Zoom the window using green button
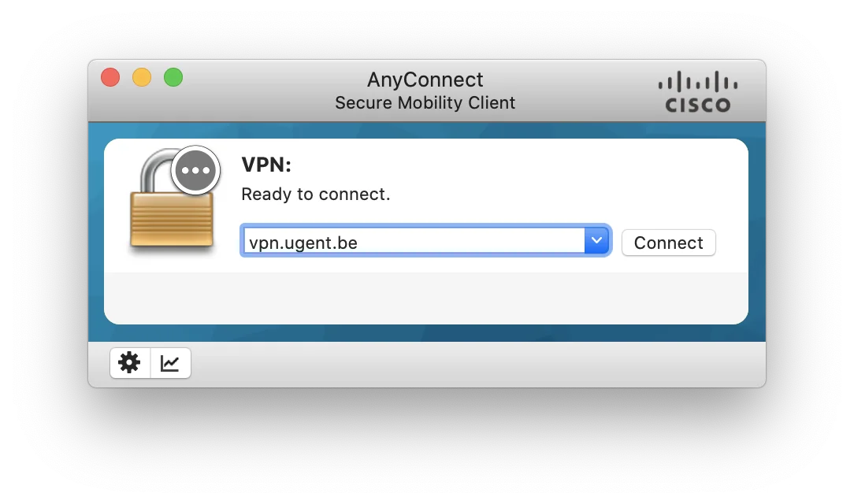 coord(173,77)
